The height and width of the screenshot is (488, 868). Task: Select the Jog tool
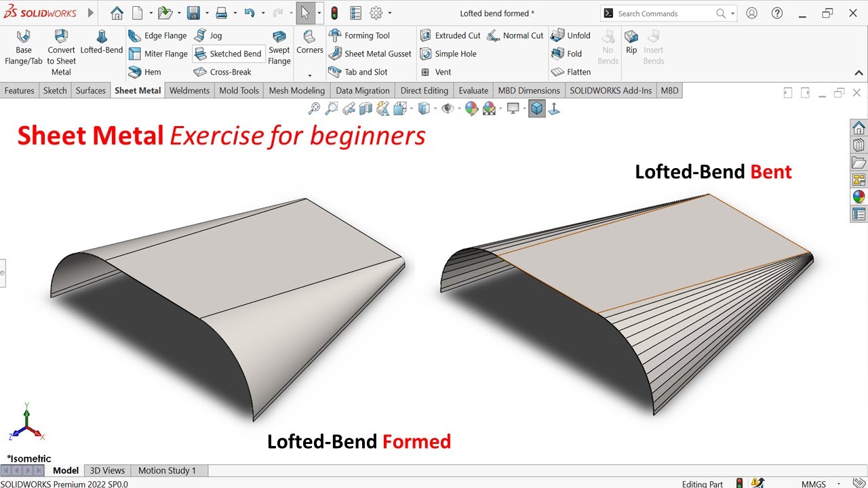pyautogui.click(x=208, y=35)
